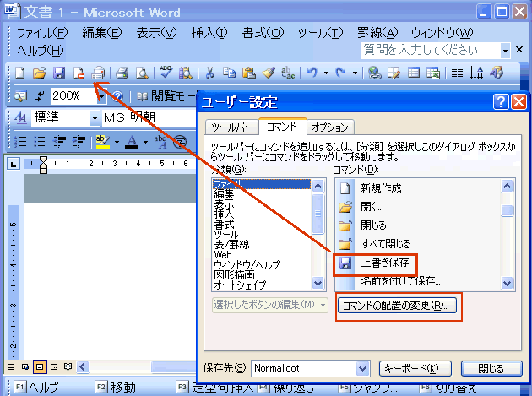
Task: Click the Undo arrow icon
Action: point(312,73)
